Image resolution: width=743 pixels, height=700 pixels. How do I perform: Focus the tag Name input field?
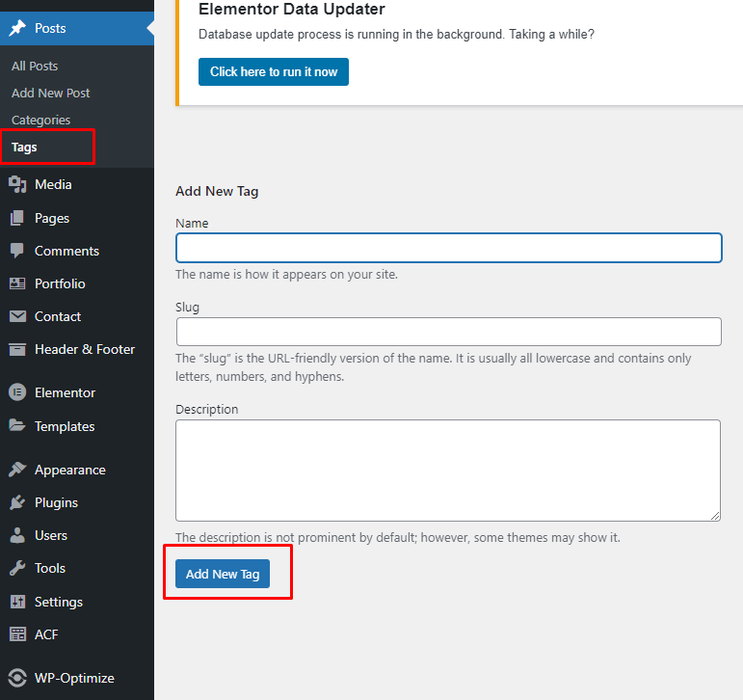pyautogui.click(x=448, y=248)
